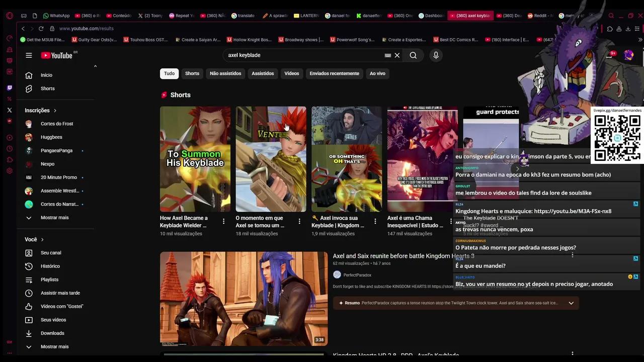
Task: Open the Guilty Gear Osts bookmark
Action: tap(94, 40)
